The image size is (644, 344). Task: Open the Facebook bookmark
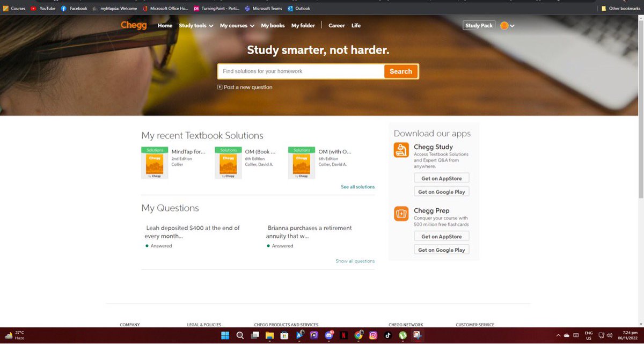(74, 9)
